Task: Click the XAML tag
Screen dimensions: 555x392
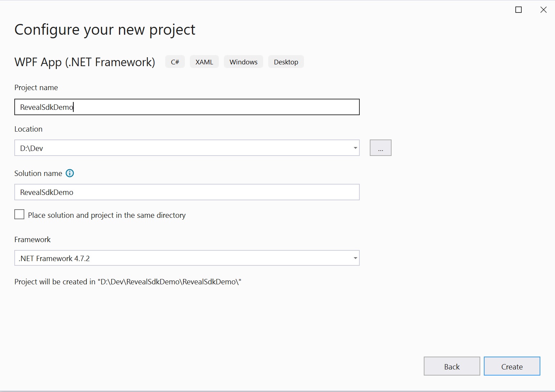Action: (204, 62)
